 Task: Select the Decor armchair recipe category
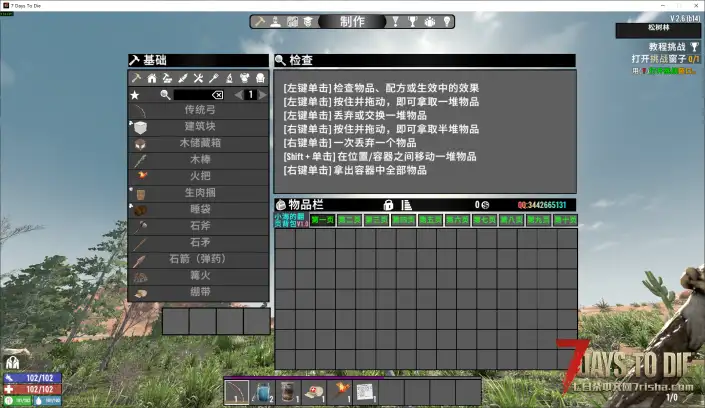point(260,78)
